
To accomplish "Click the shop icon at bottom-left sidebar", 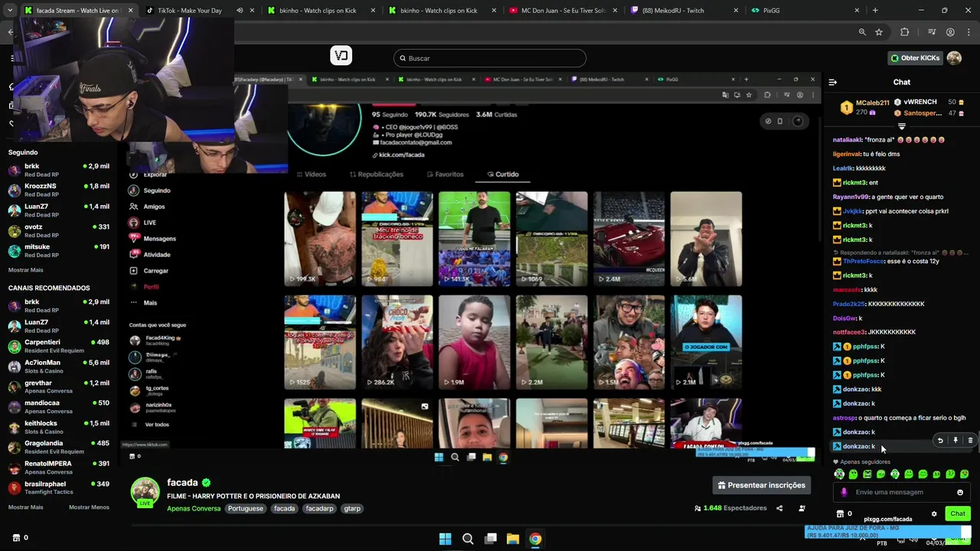I will click(x=16, y=538).
